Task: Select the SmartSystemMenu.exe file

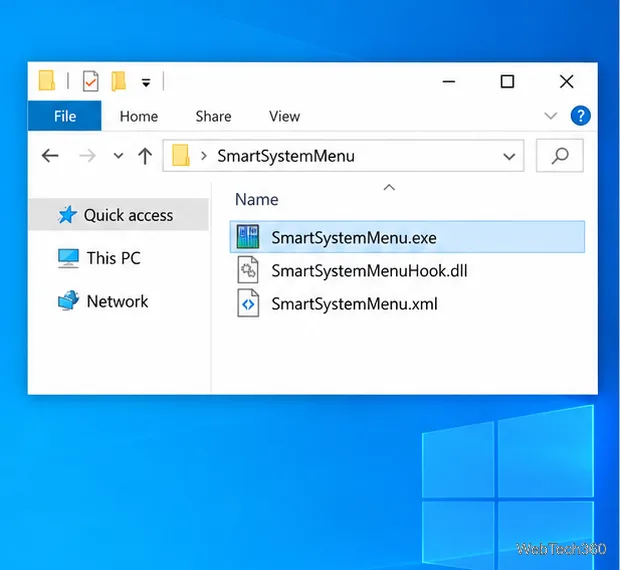Action: pos(407,237)
